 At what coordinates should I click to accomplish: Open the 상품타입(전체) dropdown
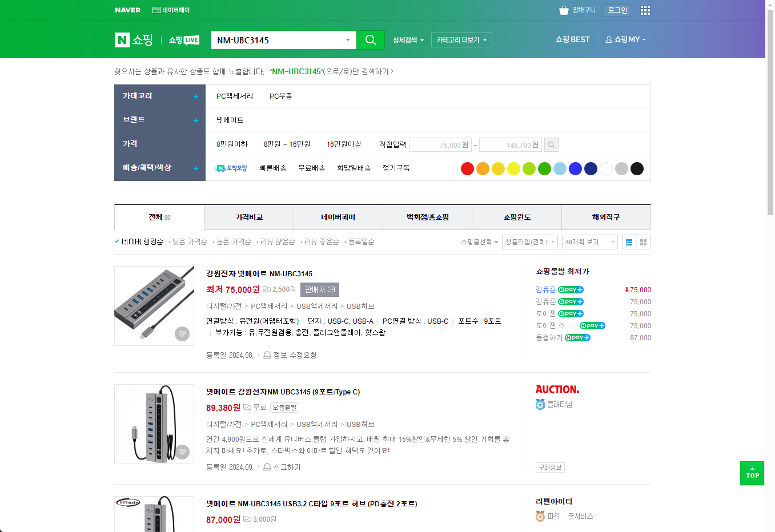530,242
